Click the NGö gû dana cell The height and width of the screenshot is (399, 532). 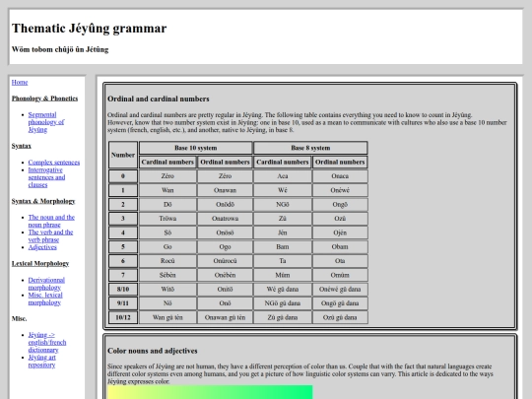pyautogui.click(x=283, y=303)
